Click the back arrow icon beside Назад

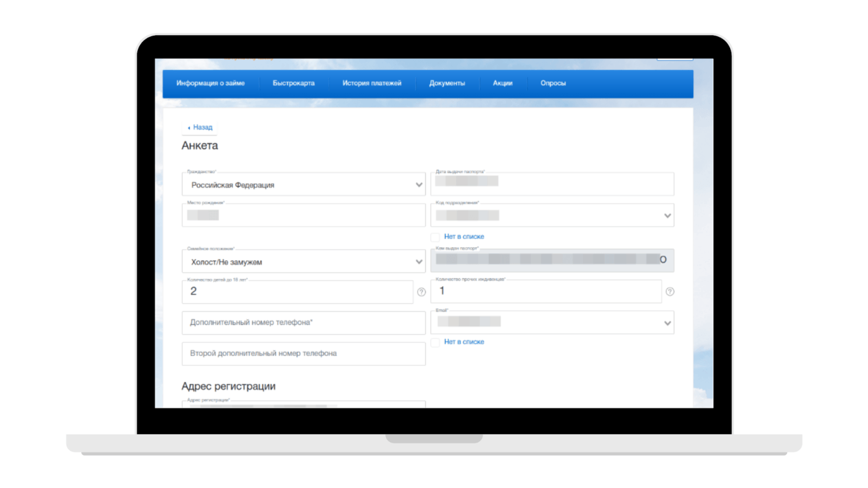[188, 128]
